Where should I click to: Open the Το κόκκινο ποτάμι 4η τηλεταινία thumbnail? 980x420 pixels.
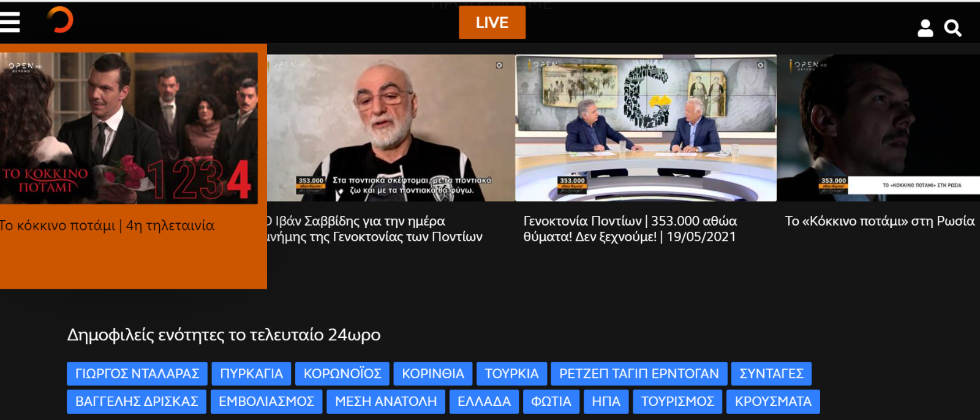tap(129, 128)
